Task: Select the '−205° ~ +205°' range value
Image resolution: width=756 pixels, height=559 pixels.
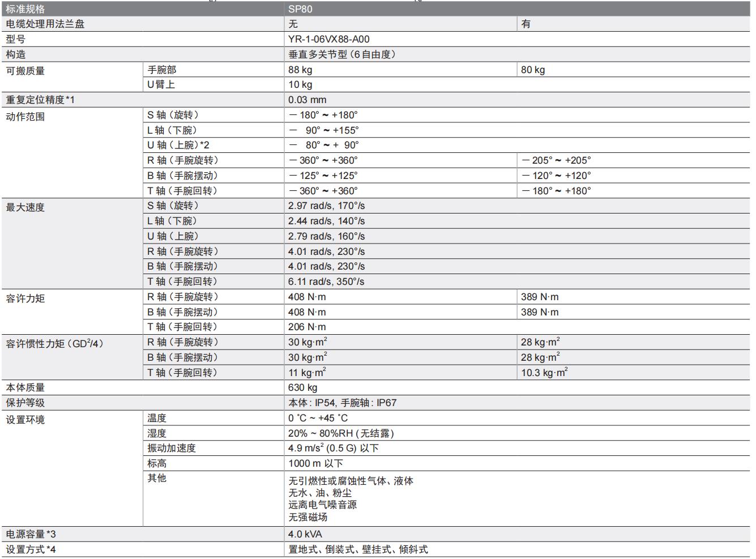Action: tap(556, 160)
